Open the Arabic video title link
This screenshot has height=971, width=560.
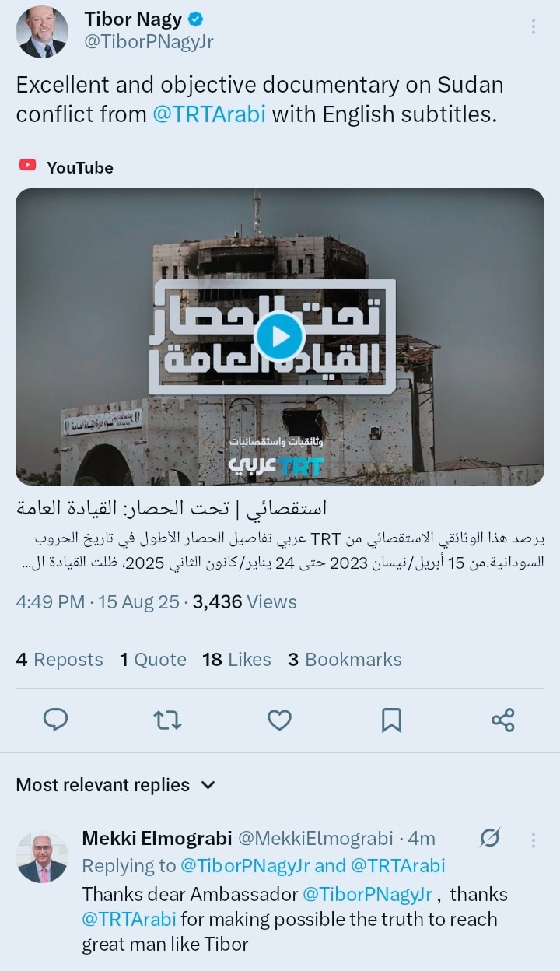click(x=171, y=508)
